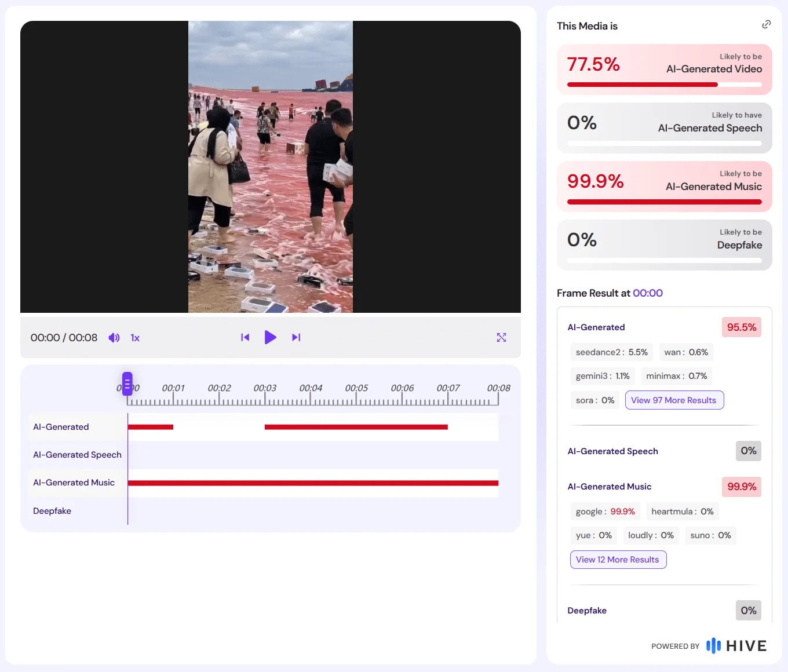Click the loudly: 0% music chip

[651, 535]
